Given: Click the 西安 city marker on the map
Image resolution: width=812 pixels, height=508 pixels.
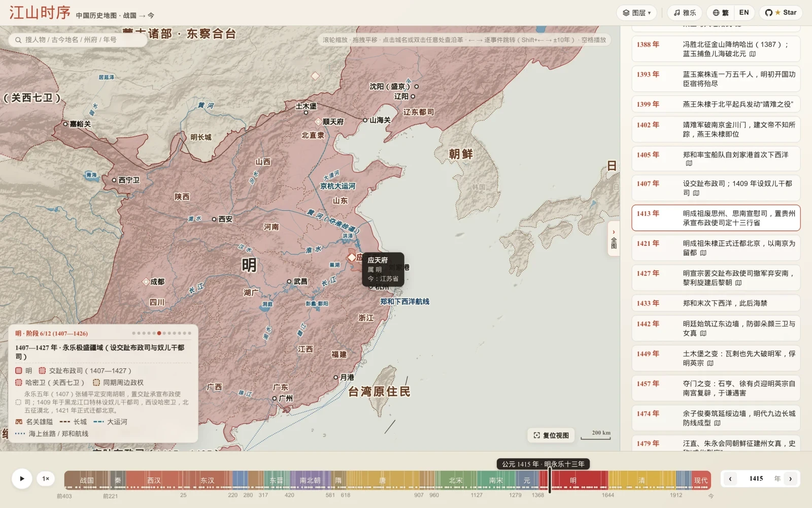Looking at the screenshot, I should pos(214,219).
